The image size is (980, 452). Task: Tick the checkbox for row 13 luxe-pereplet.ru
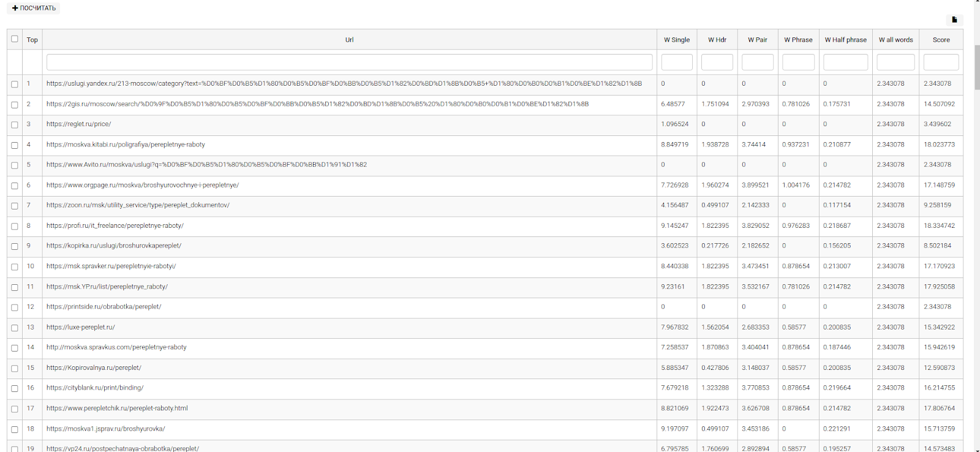[15, 328]
